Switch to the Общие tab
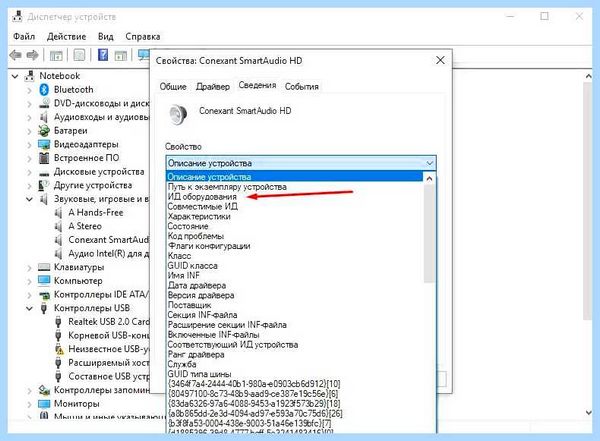The height and width of the screenshot is (441, 600). click(173, 87)
